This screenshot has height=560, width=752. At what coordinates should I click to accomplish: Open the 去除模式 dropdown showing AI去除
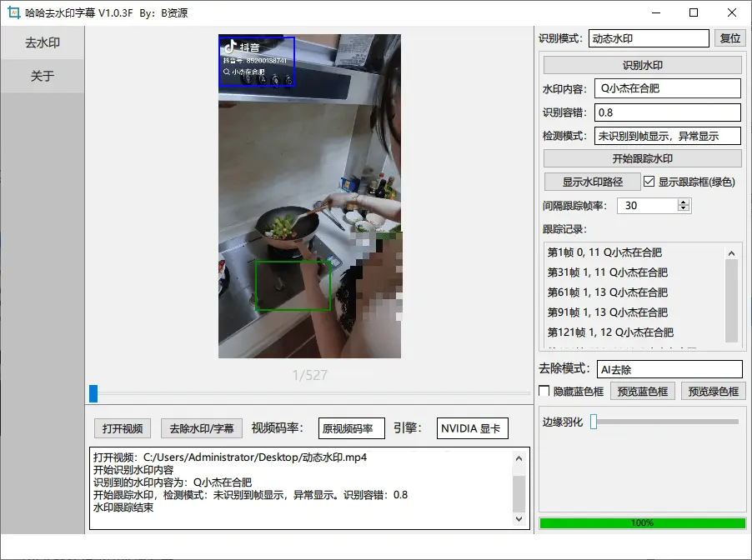(669, 368)
